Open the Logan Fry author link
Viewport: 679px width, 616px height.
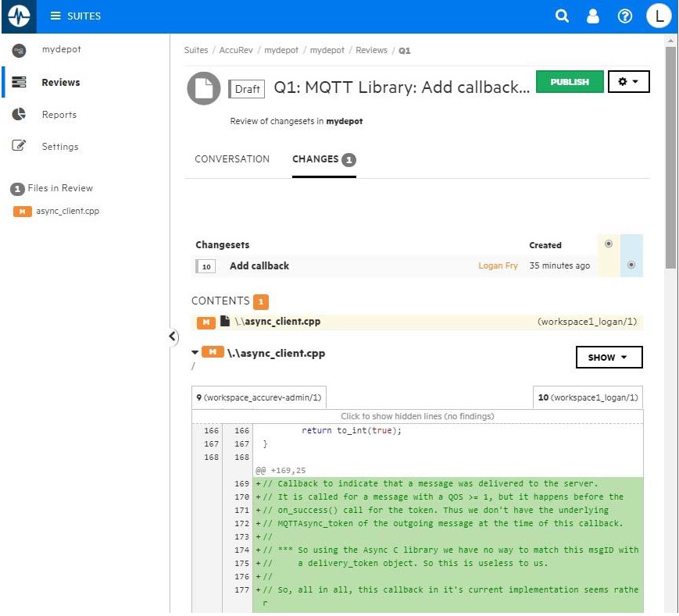point(498,266)
